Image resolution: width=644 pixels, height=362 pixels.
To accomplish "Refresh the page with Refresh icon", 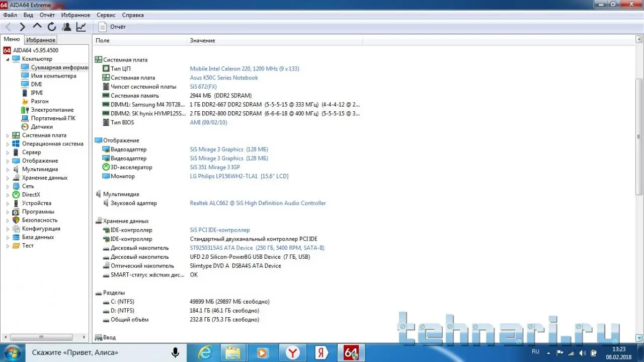I will (52, 27).
